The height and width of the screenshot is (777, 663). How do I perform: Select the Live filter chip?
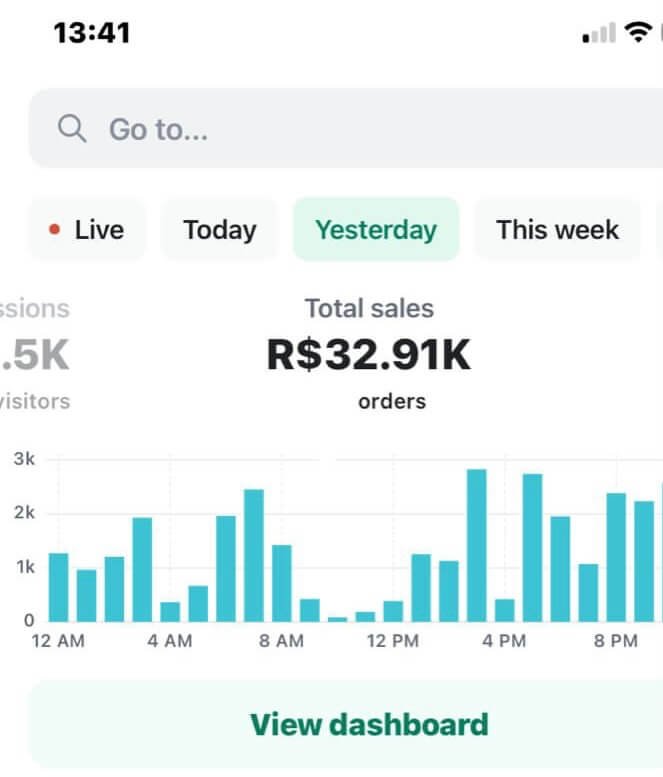point(87,230)
